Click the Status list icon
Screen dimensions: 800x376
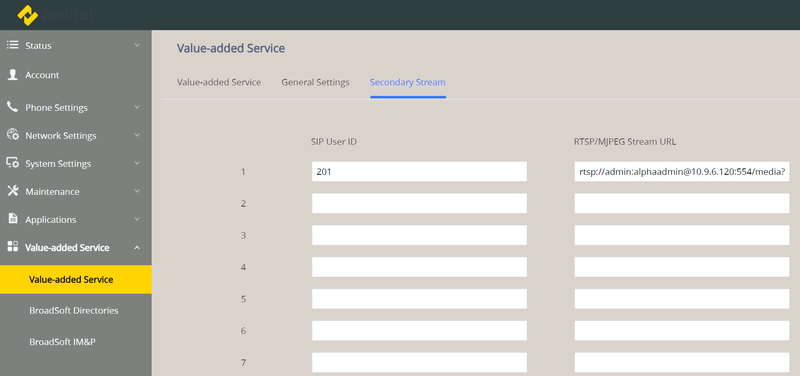point(13,45)
